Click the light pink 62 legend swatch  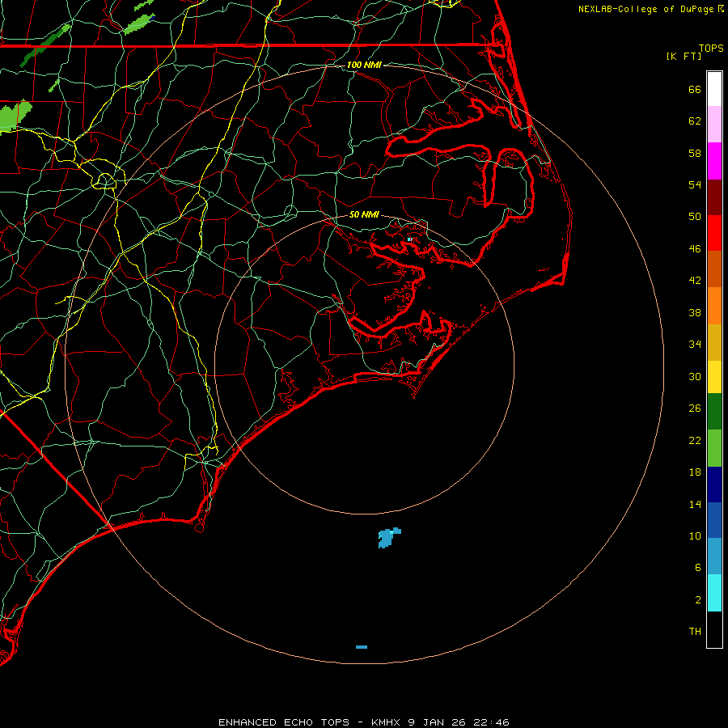714,124
